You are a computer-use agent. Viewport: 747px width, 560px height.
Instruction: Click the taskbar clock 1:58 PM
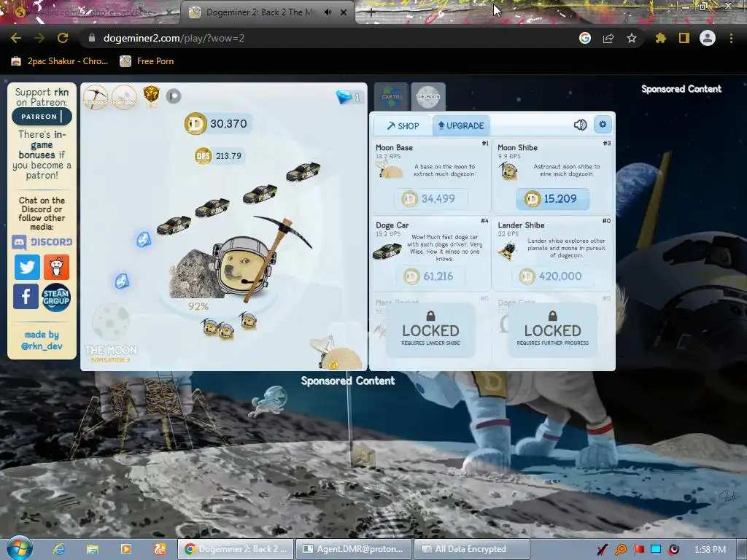[710, 550]
